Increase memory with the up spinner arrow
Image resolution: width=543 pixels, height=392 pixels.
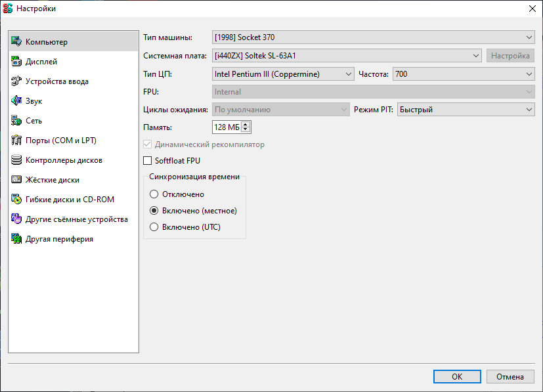click(246, 124)
